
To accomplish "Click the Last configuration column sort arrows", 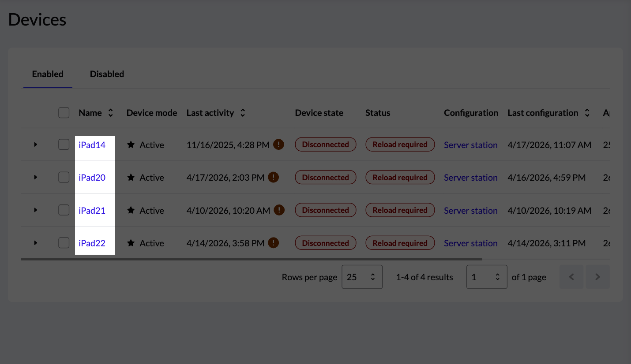I will pos(587,113).
